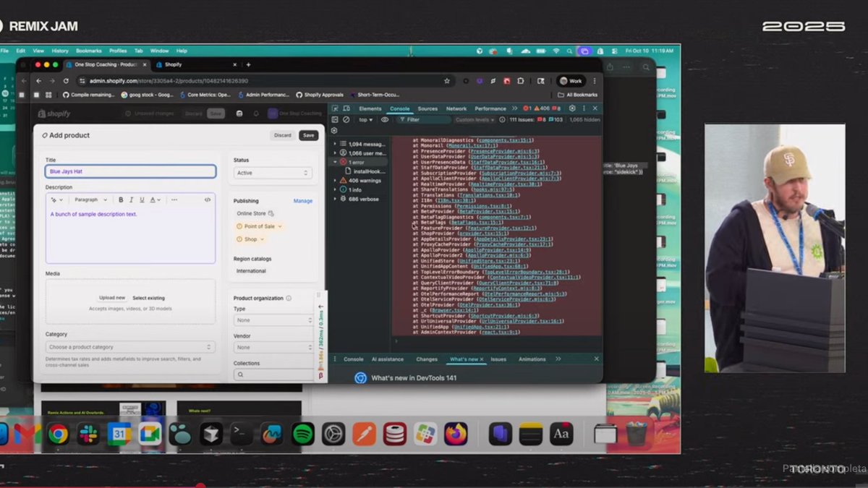868x488 pixels.
Task: Open the Point of Sale channel dropdown
Action: tap(259, 226)
